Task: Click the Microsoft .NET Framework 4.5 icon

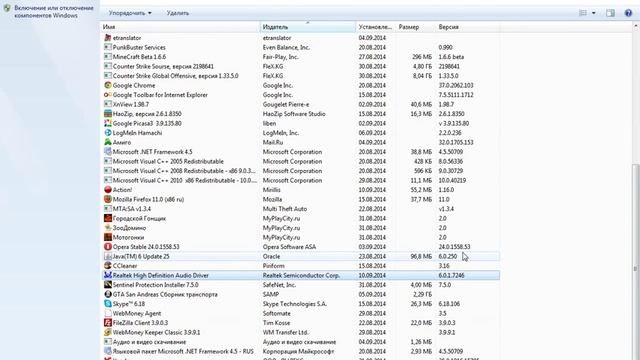Action: (108, 151)
